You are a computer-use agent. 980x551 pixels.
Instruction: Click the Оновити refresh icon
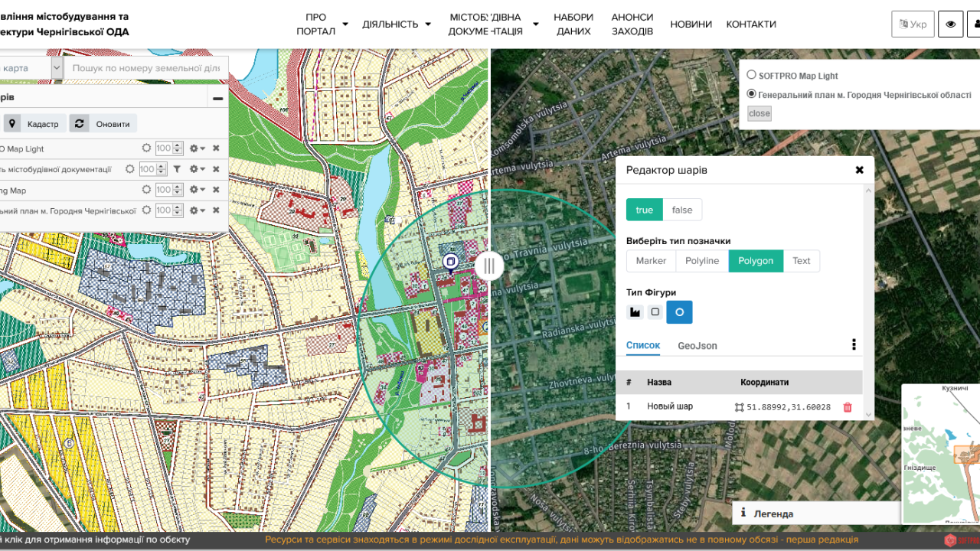79,123
